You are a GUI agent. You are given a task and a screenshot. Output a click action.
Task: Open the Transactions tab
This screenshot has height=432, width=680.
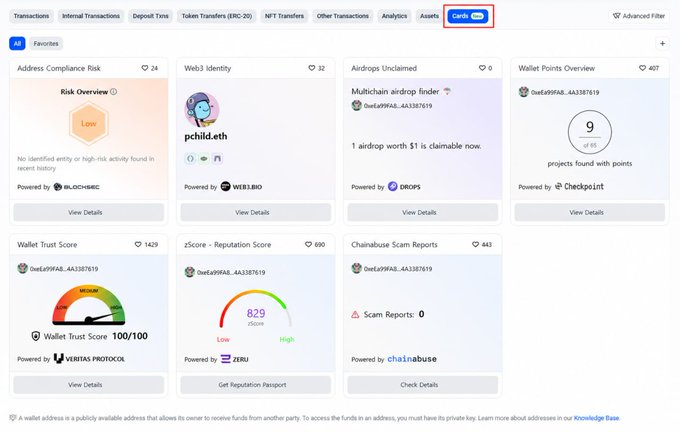coord(31,16)
